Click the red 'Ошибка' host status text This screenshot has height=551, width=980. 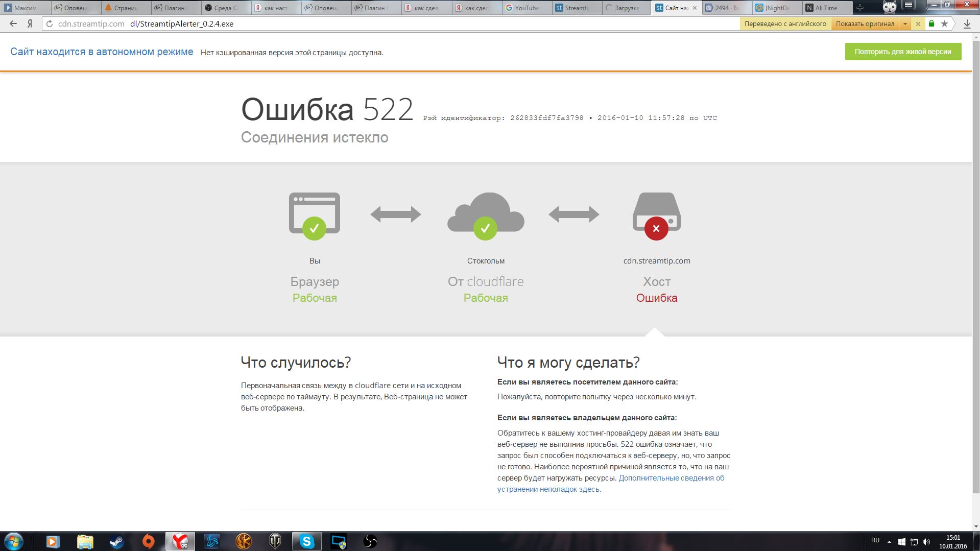[657, 298]
